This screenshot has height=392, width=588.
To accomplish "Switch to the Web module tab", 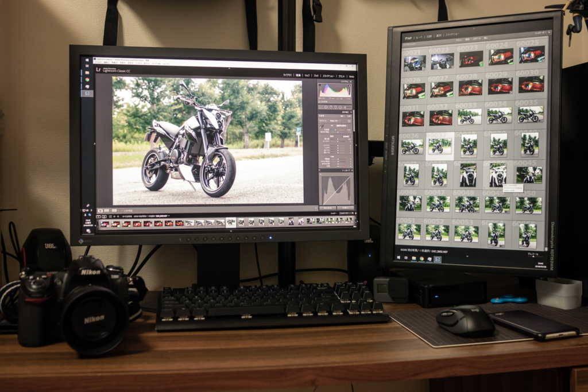I will 351,77.
